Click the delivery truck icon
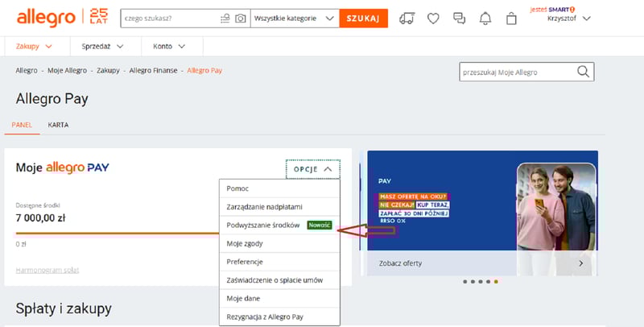 [x=407, y=18]
